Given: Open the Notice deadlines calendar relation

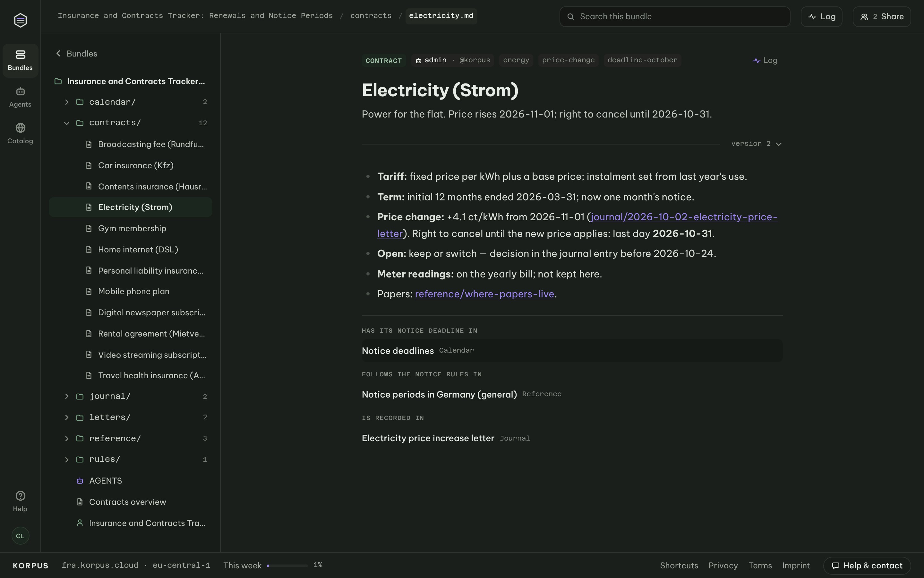Looking at the screenshot, I should point(572,351).
